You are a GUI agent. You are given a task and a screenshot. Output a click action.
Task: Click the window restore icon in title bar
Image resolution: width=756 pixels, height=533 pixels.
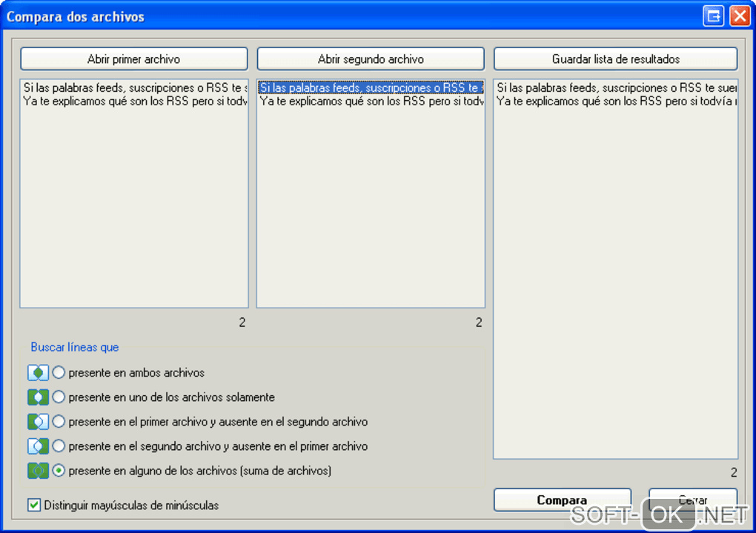[x=714, y=16]
